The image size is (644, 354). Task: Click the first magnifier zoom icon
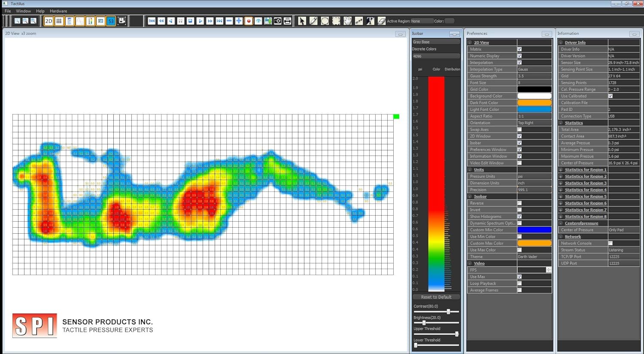[17, 21]
